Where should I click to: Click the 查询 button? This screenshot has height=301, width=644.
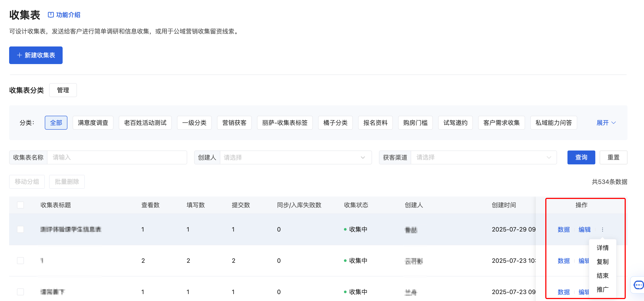pyautogui.click(x=581, y=157)
